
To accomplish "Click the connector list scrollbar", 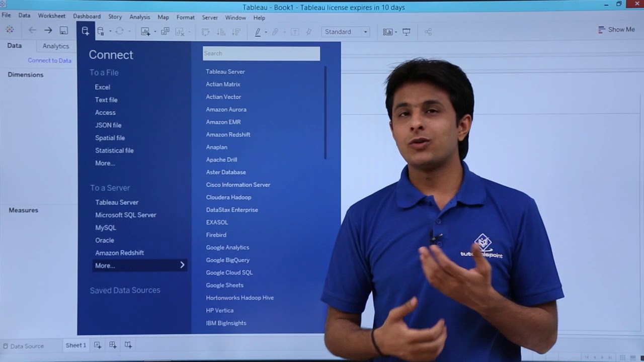I will [x=326, y=113].
